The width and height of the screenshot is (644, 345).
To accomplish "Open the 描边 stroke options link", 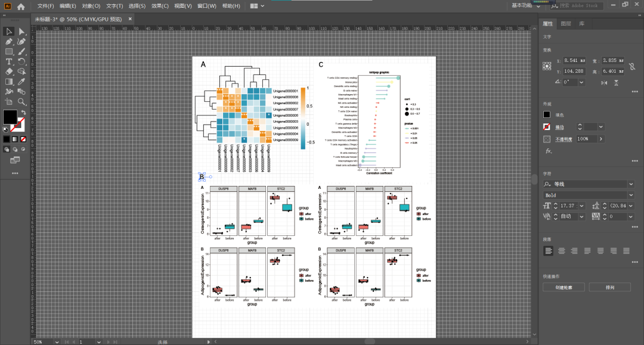I will [x=559, y=128].
